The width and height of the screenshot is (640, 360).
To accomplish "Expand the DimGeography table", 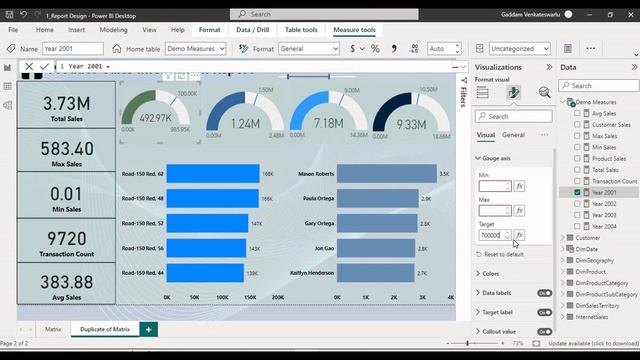I will tap(562, 260).
